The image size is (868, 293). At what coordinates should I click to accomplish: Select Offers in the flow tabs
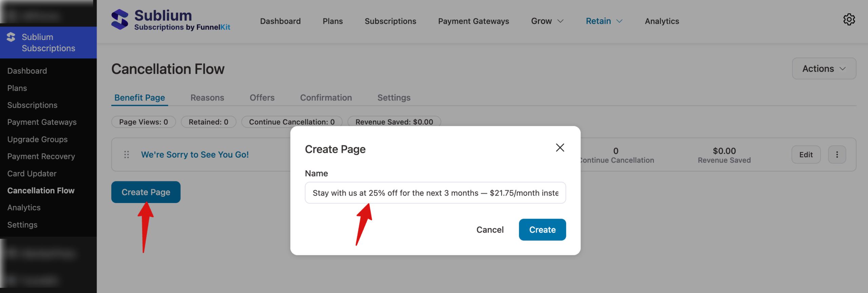pos(262,98)
